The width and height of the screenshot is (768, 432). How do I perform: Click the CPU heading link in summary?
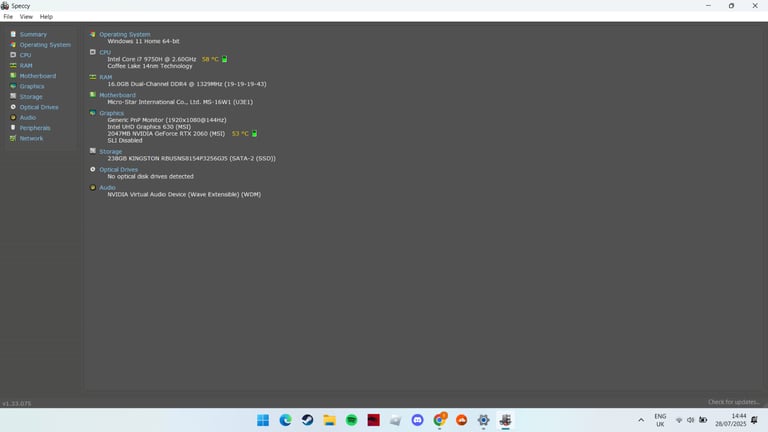(105, 52)
